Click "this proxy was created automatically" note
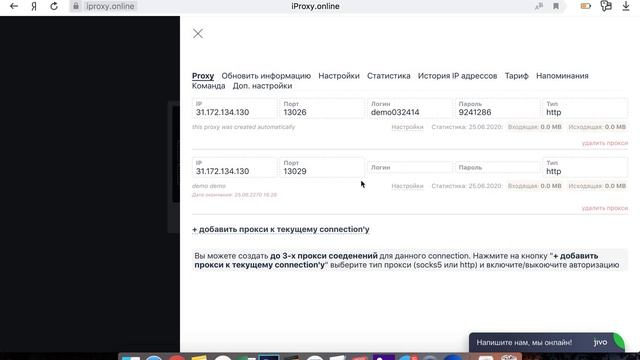Viewport: 640px width, 360px height. (243, 127)
